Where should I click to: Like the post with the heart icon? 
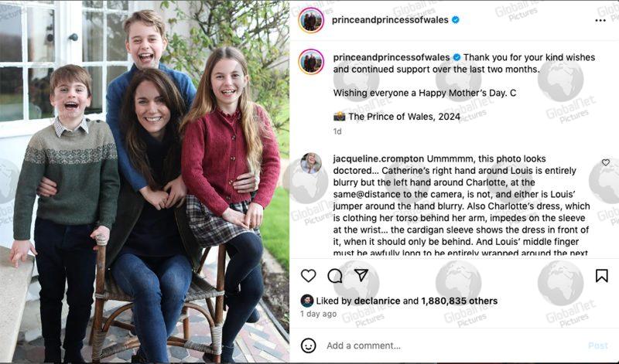(308, 276)
